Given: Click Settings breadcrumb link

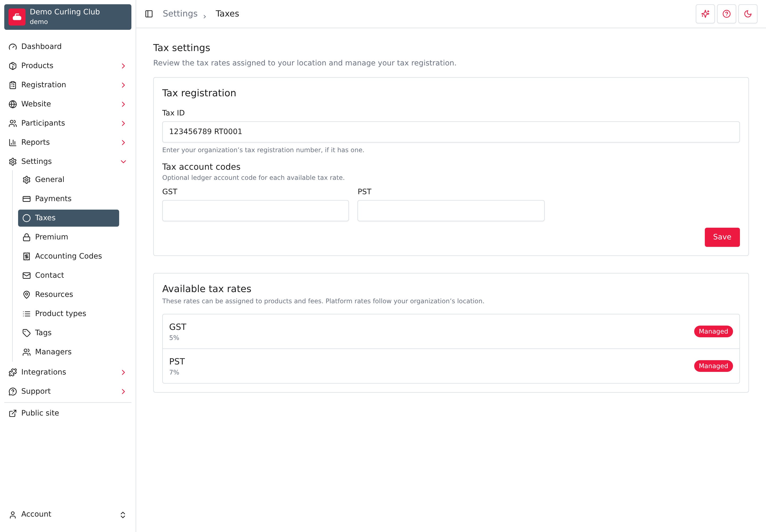Looking at the screenshot, I should (x=180, y=14).
